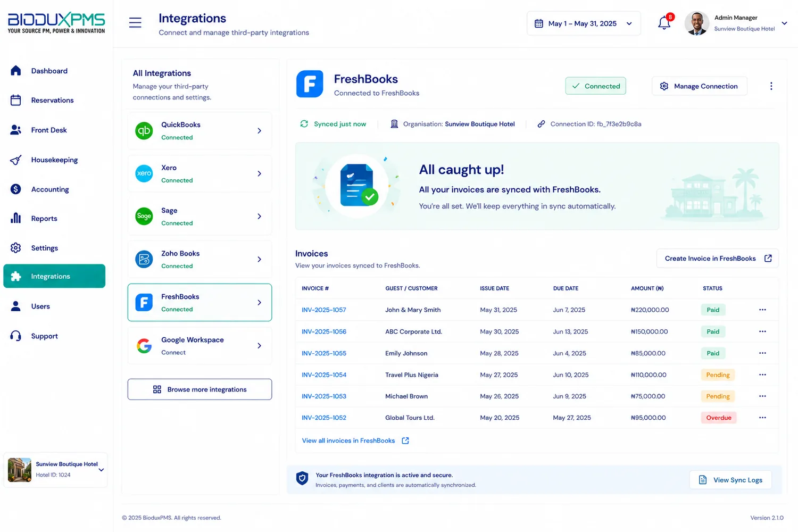798x532 pixels.
Task: Open the May 1 – May 31 date range picker
Action: coord(584,23)
